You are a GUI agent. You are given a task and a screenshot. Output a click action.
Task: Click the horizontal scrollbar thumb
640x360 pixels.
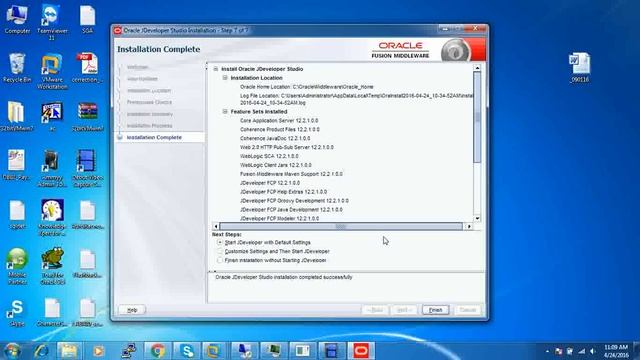click(x=341, y=226)
